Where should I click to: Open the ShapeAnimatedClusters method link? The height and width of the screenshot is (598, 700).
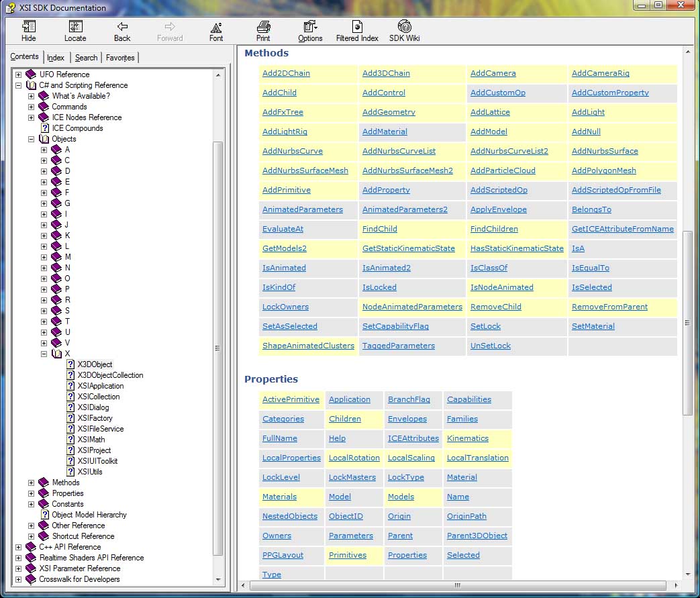(309, 346)
